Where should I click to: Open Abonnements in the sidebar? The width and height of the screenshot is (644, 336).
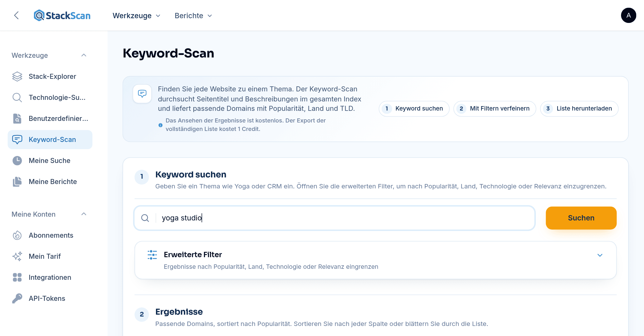(50, 235)
